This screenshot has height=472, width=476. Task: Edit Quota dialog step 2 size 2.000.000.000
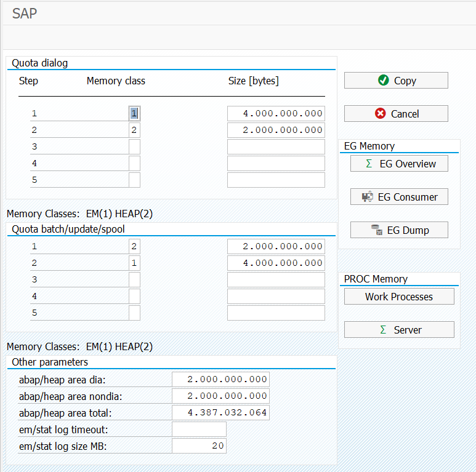pos(276,130)
